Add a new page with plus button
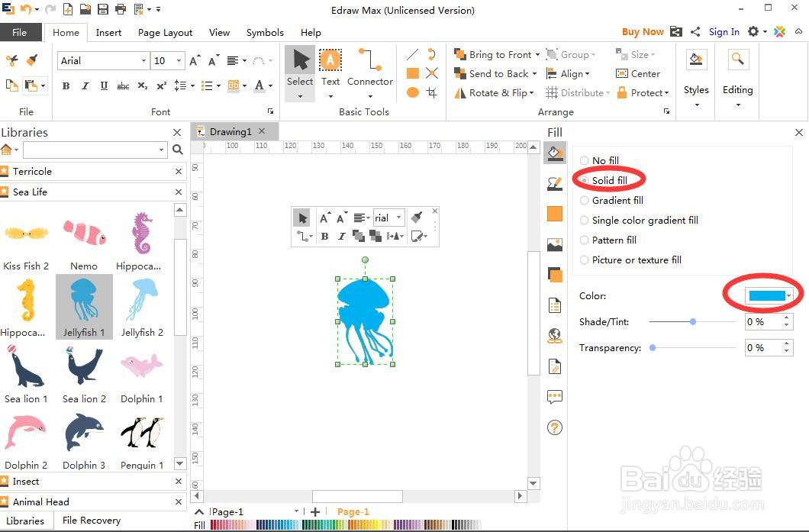 click(x=315, y=512)
